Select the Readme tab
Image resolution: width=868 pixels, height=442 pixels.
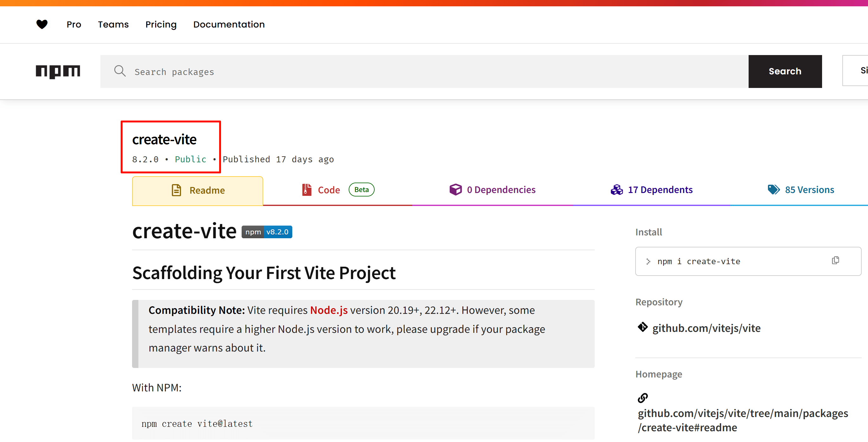point(206,190)
